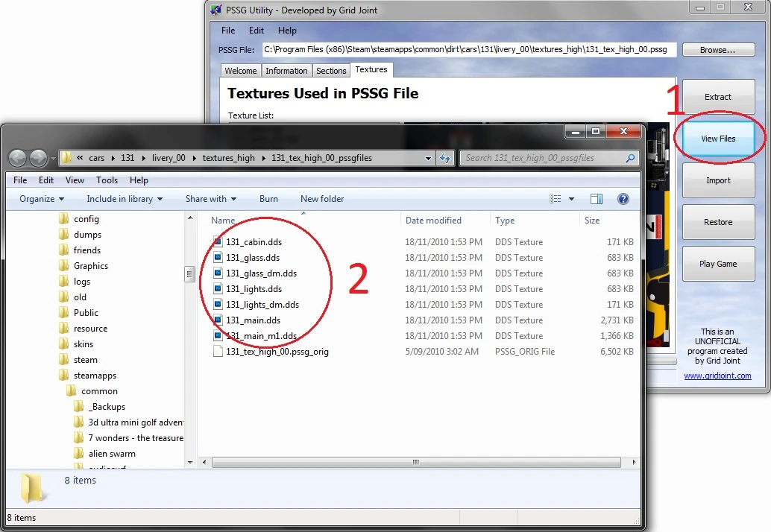Screen dimensions: 771x532
Task: Sort files by the Date modified column header
Action: tap(433, 221)
